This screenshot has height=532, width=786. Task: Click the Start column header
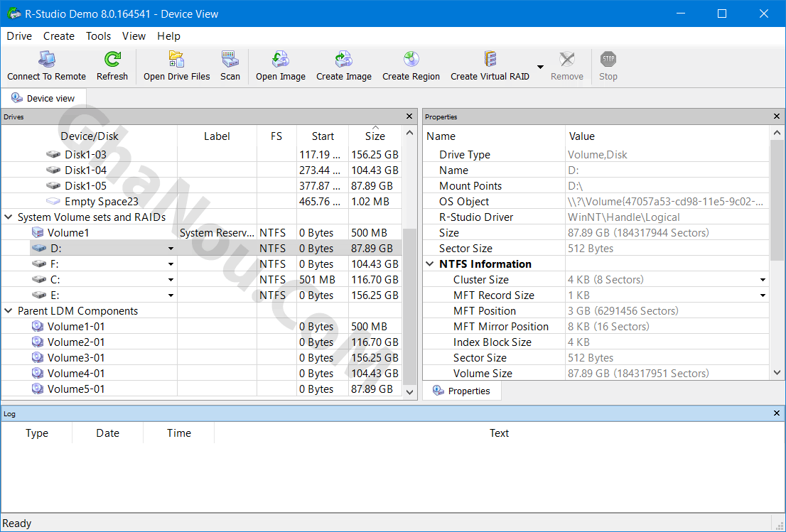[x=323, y=136]
